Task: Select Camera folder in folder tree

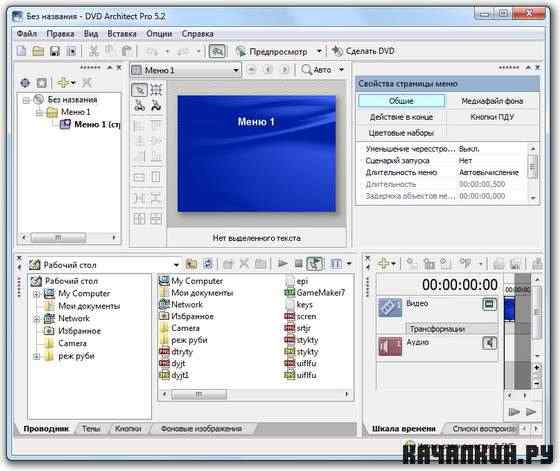Action: pyautogui.click(x=66, y=344)
